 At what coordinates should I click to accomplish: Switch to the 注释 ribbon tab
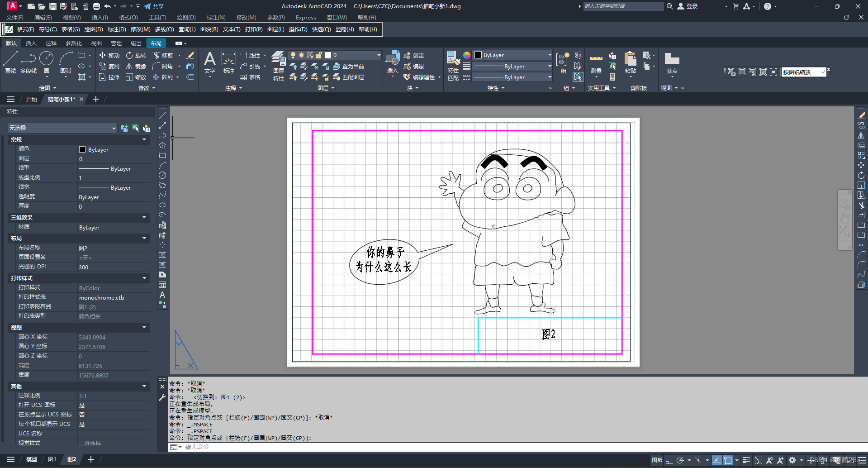click(x=51, y=43)
